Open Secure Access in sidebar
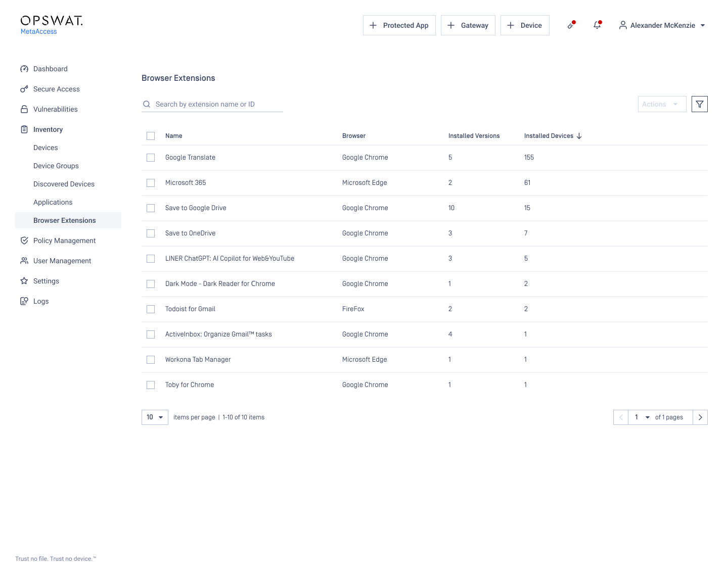This screenshot has height=579, width=728. pyautogui.click(x=57, y=89)
